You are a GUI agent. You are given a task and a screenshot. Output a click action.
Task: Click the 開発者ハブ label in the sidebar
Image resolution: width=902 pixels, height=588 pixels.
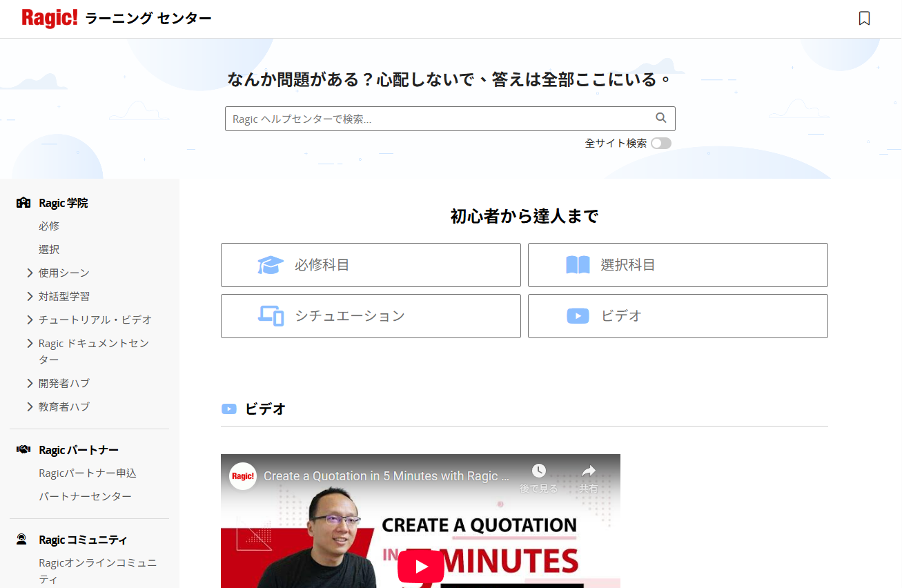coord(64,383)
